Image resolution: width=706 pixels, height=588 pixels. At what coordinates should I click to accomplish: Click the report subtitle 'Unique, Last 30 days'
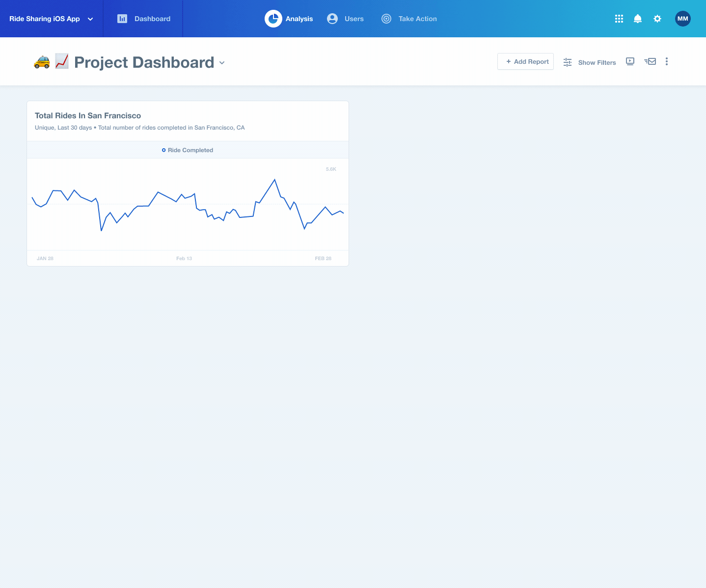click(63, 128)
